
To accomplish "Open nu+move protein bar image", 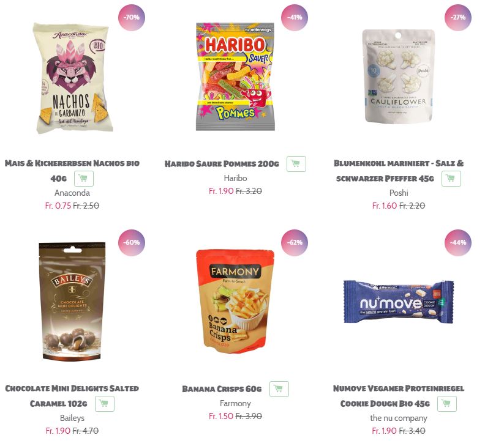I will coord(399,302).
